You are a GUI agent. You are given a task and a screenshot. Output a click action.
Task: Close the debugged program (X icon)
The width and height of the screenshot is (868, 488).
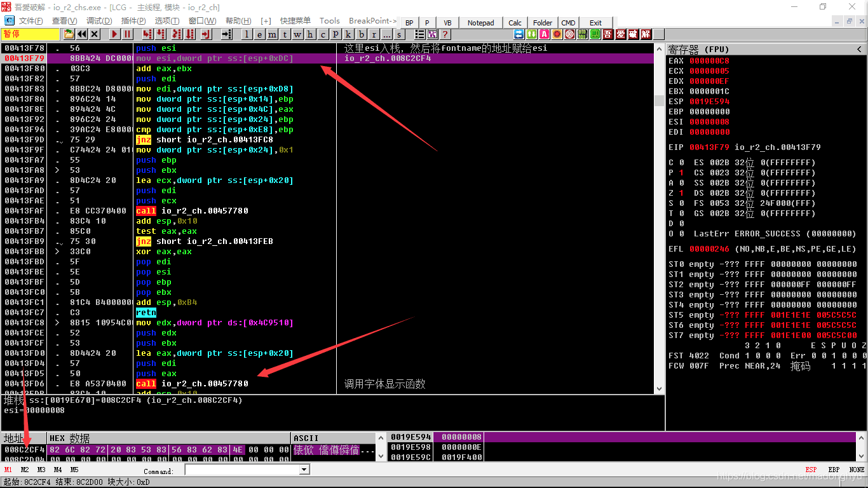[x=94, y=34]
